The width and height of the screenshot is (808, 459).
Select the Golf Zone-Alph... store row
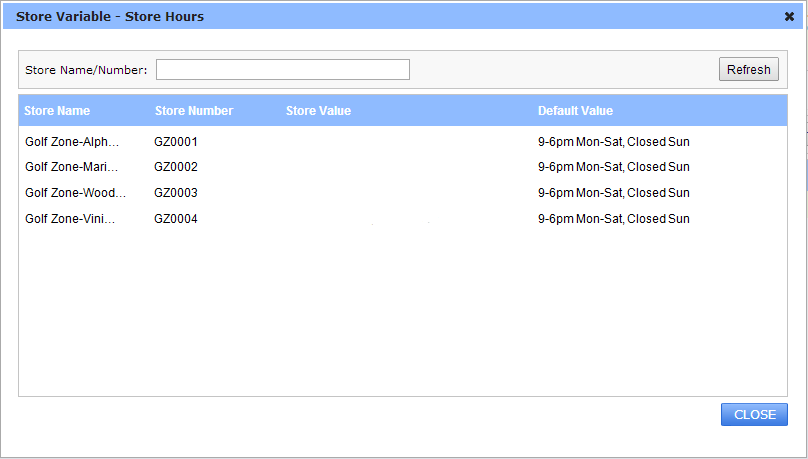(403, 142)
